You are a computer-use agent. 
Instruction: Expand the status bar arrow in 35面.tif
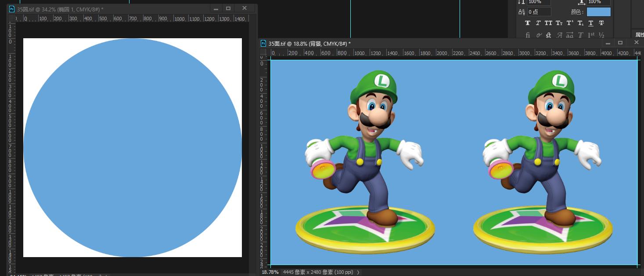358,272
